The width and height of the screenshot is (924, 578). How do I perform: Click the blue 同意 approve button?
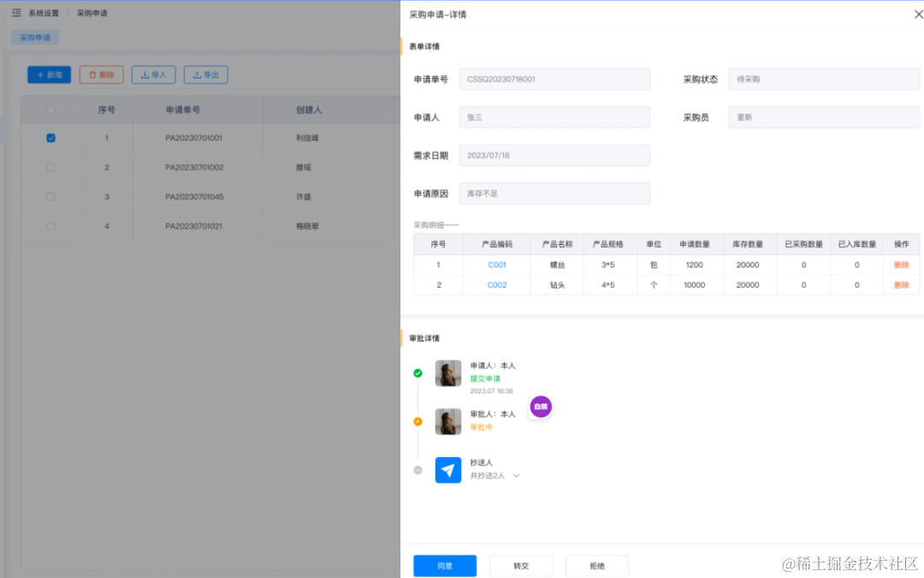click(445, 566)
